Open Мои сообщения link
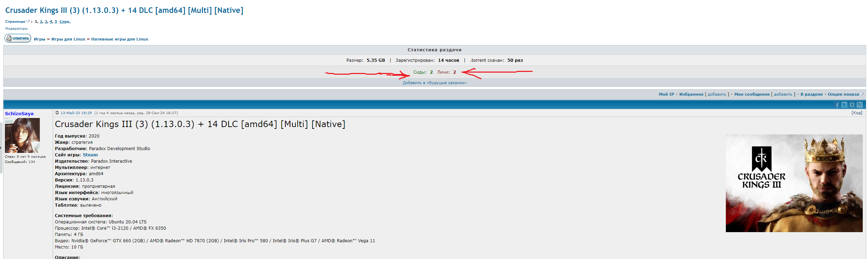This screenshot has height=259, width=868. coord(752,94)
